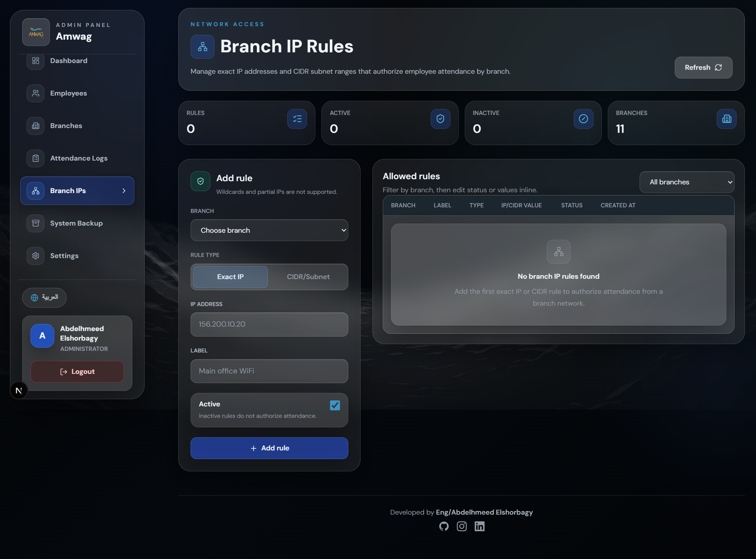Click the Active shield-check icon

441,119
